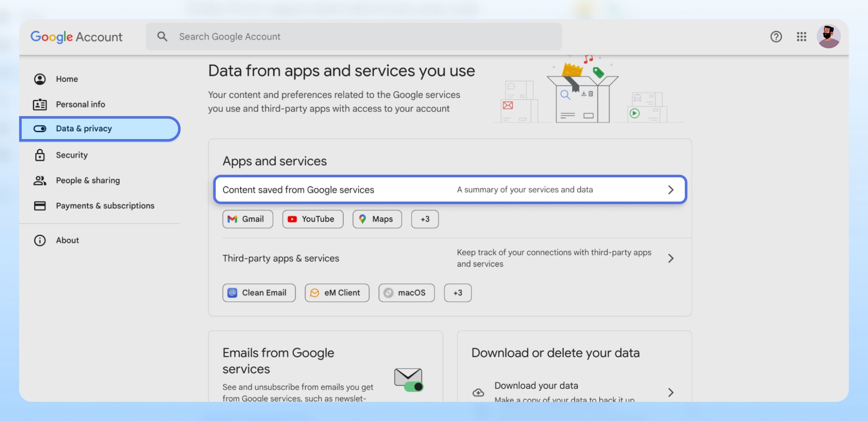Expand Third-party apps & services chevron
The height and width of the screenshot is (421, 868).
click(670, 258)
